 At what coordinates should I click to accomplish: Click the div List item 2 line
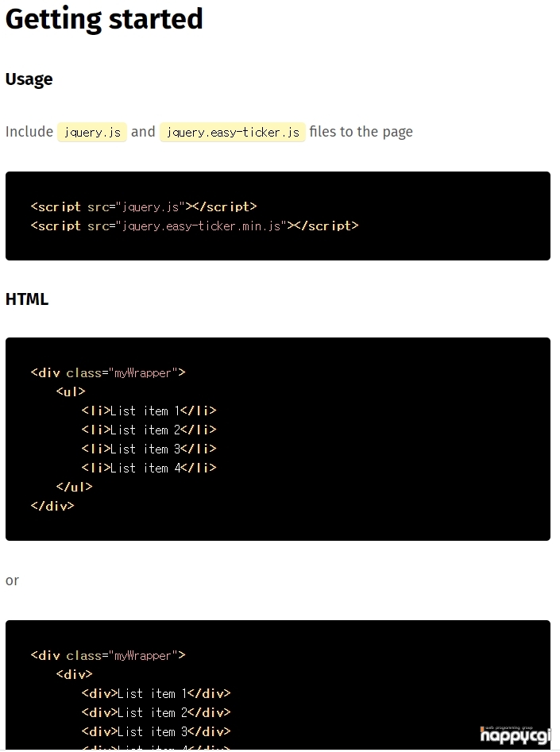pos(156,712)
